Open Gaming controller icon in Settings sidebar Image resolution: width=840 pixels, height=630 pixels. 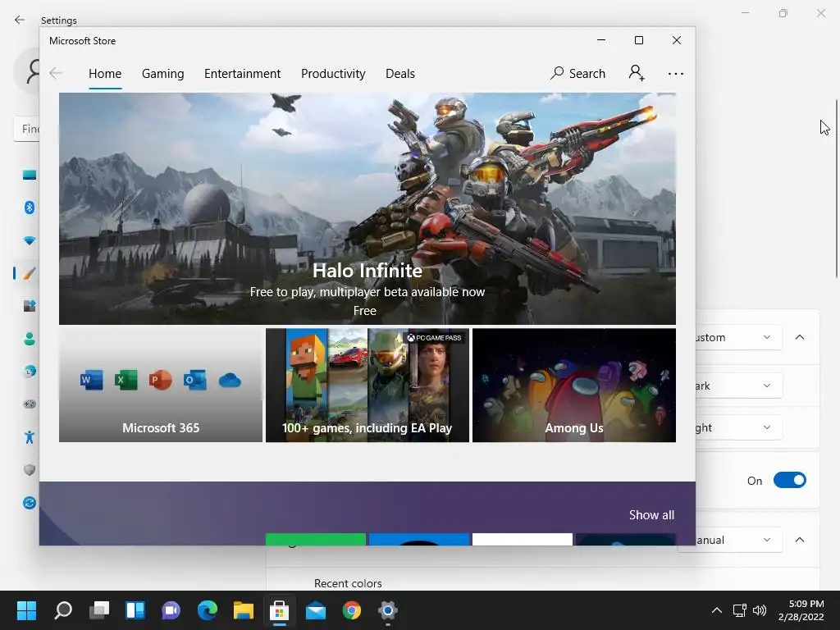30,404
